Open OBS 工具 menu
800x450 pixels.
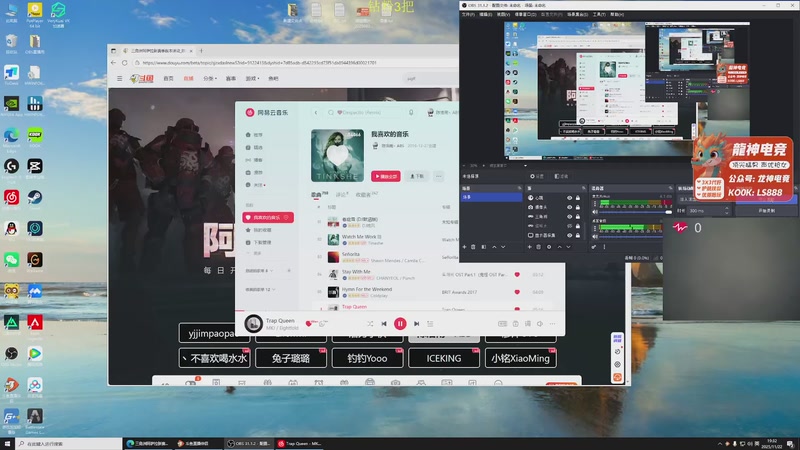[599, 14]
